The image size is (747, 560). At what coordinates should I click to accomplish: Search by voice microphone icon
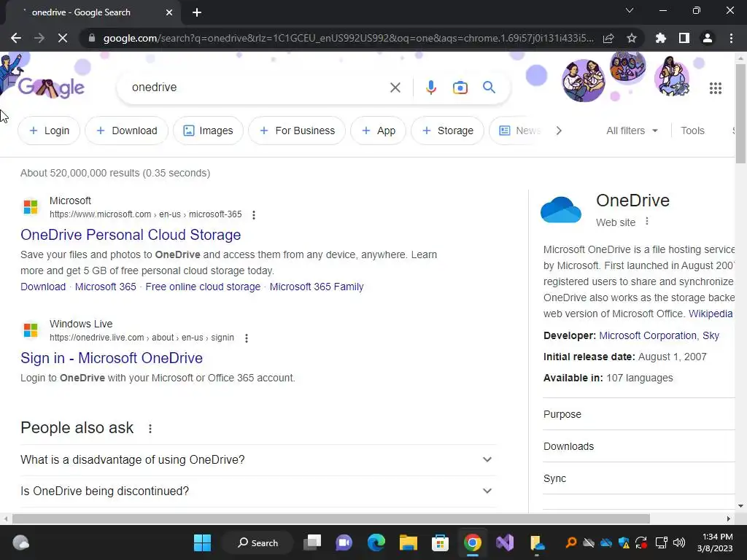click(x=430, y=87)
